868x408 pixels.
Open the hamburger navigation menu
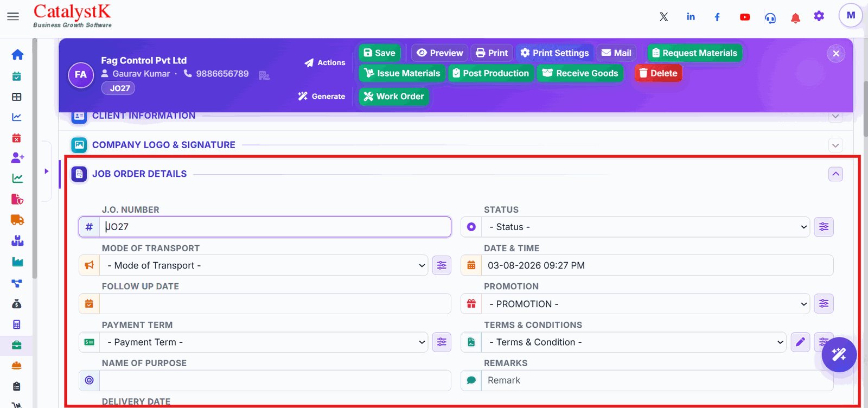pyautogui.click(x=13, y=17)
